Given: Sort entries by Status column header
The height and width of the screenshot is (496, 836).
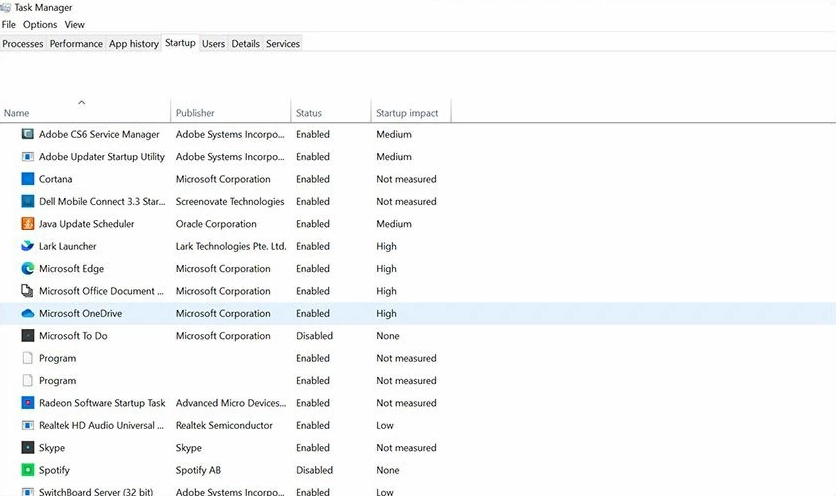Looking at the screenshot, I should pos(309,113).
